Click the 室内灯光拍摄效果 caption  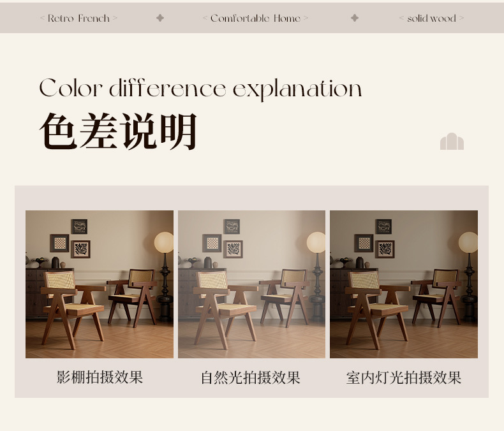tap(404, 377)
